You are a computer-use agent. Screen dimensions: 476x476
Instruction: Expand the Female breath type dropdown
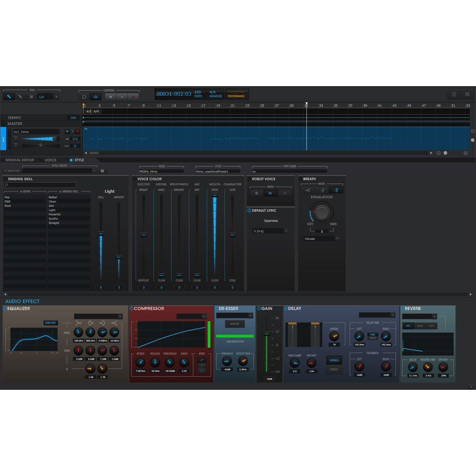(x=322, y=238)
